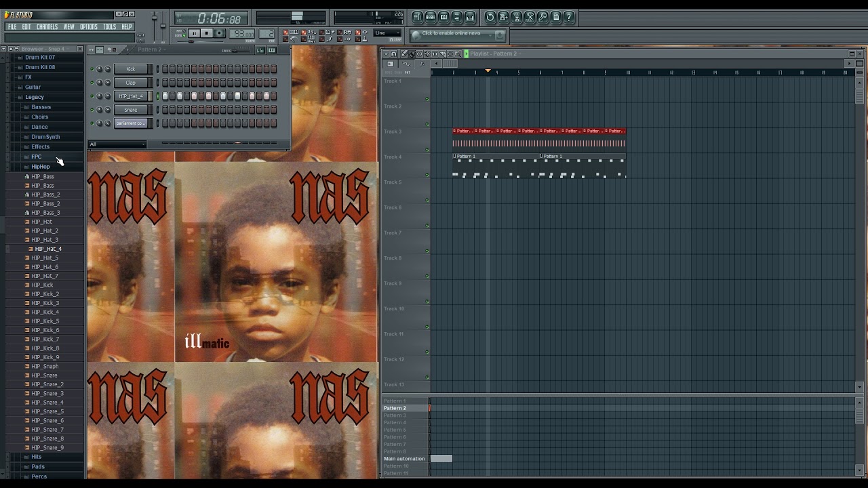Click the Snare channel button
Viewport: 868px width, 488px height.
(131, 110)
